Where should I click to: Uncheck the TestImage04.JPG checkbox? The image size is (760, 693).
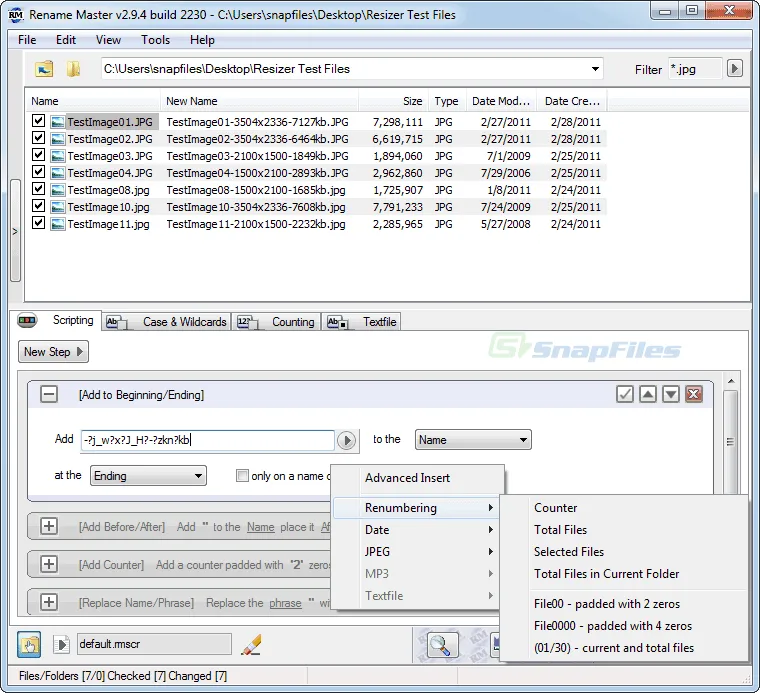click(x=38, y=172)
